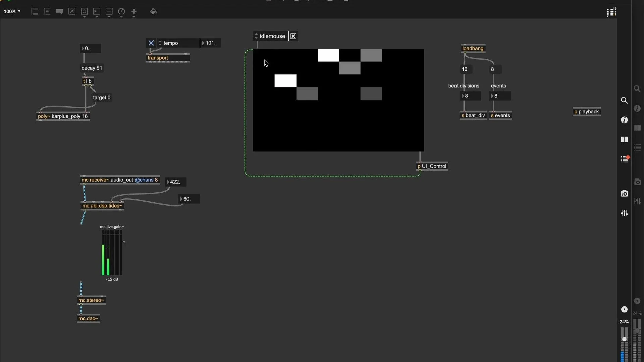This screenshot has width=644, height=362.
Task: Click the snapshot camera icon in the sidebar
Action: (x=625, y=193)
